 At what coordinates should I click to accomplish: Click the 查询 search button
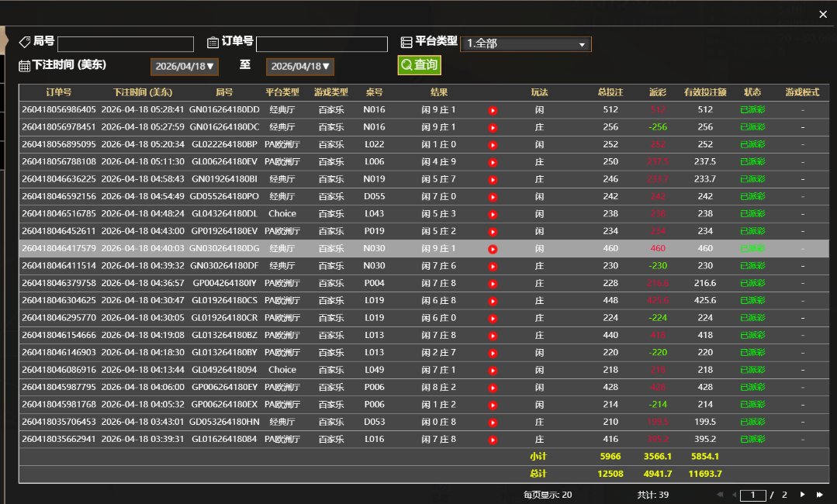[419, 65]
